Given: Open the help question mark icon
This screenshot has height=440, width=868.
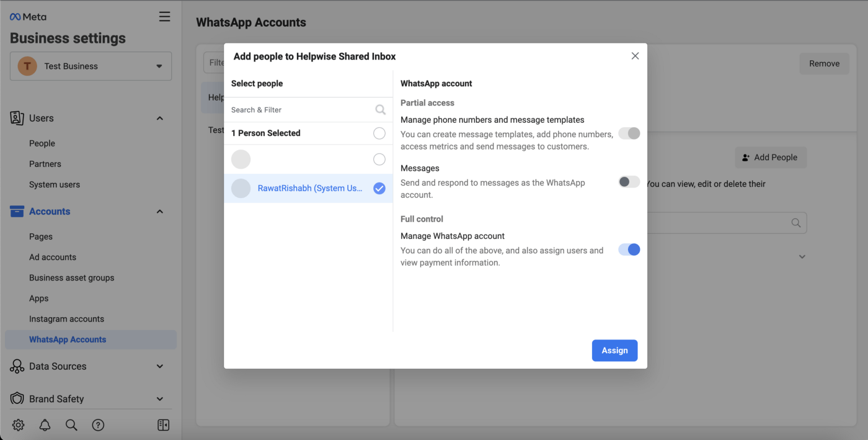Looking at the screenshot, I should (x=98, y=425).
